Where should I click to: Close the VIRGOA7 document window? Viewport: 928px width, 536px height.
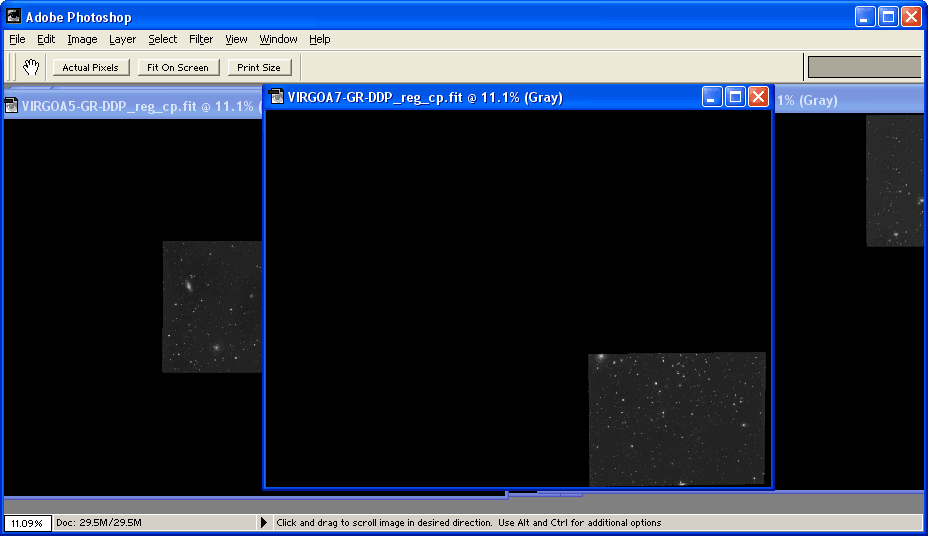pyautogui.click(x=758, y=97)
